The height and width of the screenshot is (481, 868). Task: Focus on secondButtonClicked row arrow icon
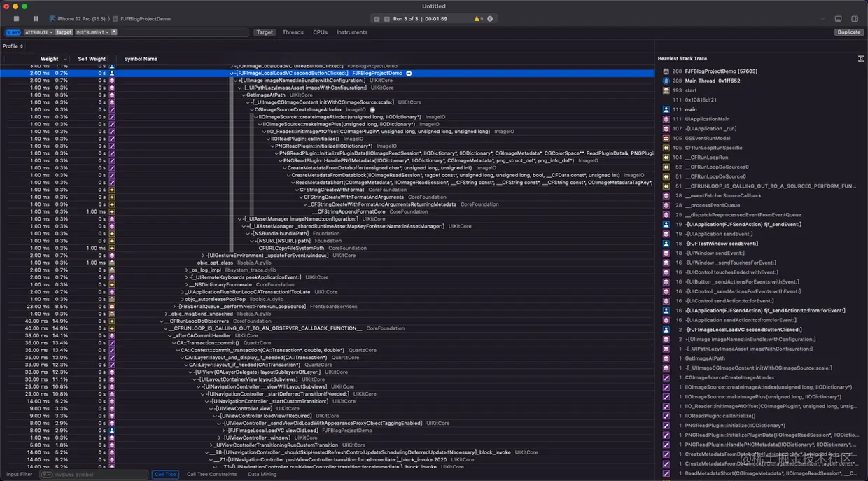tap(409, 73)
